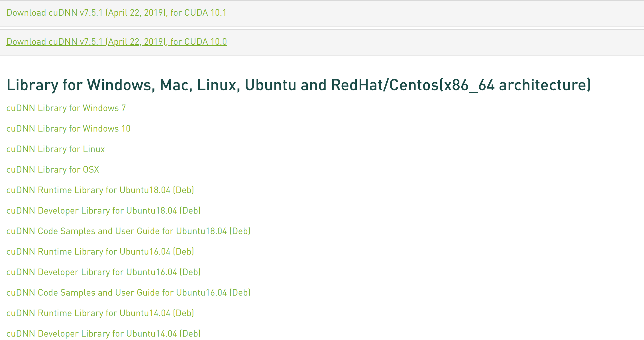Download cuDNN Library for Windows 10
Image resolution: width=644 pixels, height=340 pixels.
68,129
